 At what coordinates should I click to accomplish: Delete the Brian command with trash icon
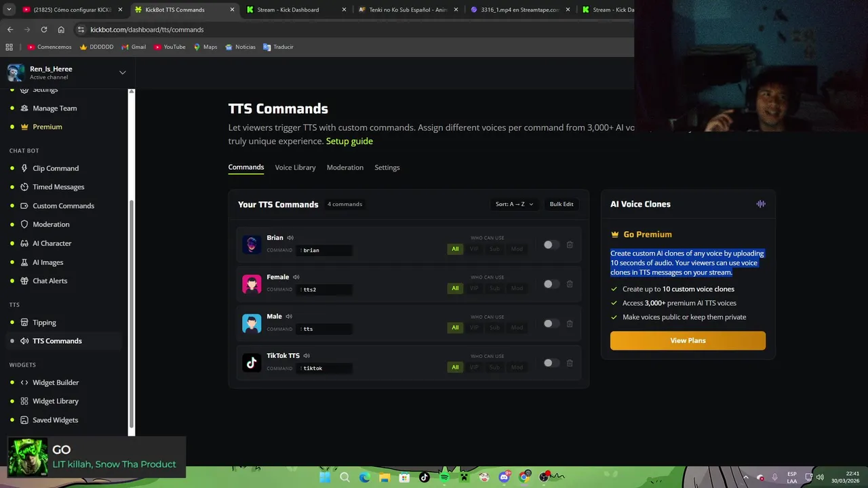click(570, 245)
